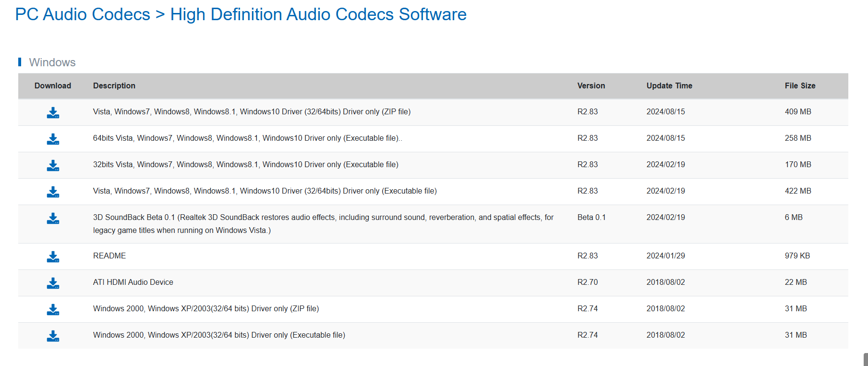868x366 pixels.
Task: Download the README file
Action: [53, 257]
